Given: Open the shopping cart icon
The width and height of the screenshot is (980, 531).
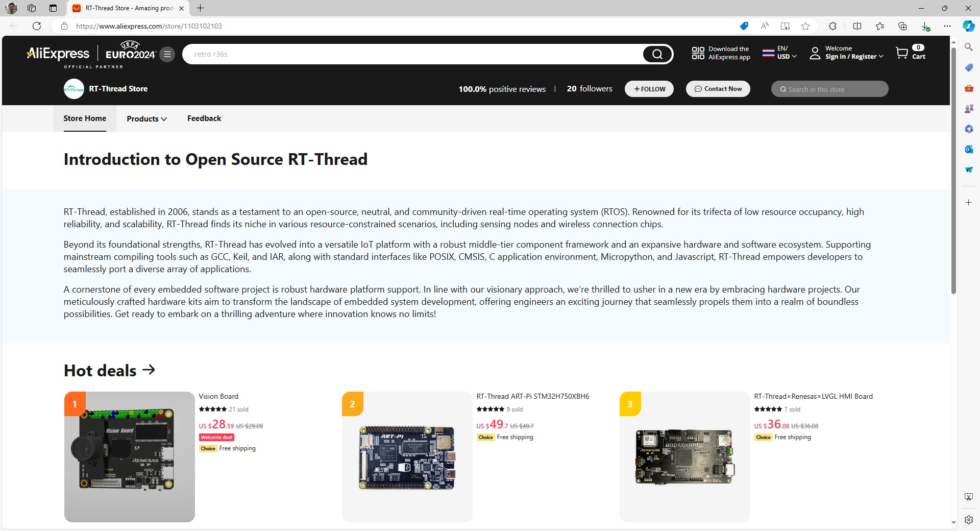Looking at the screenshot, I should tap(902, 53).
